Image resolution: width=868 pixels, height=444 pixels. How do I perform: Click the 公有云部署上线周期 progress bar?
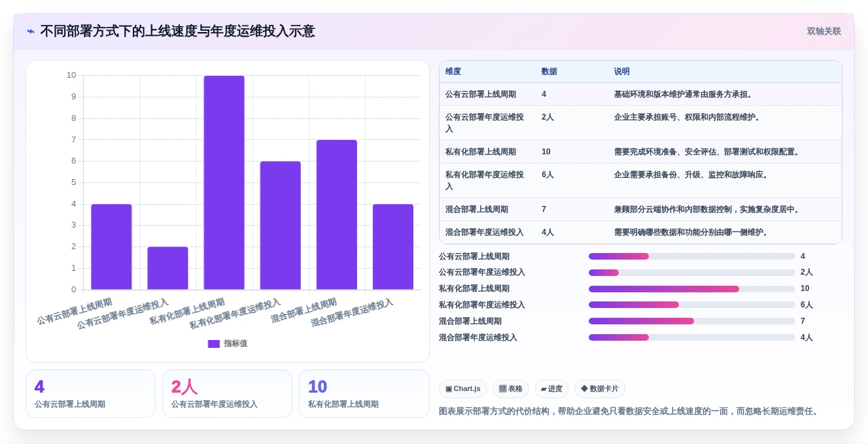pos(692,256)
